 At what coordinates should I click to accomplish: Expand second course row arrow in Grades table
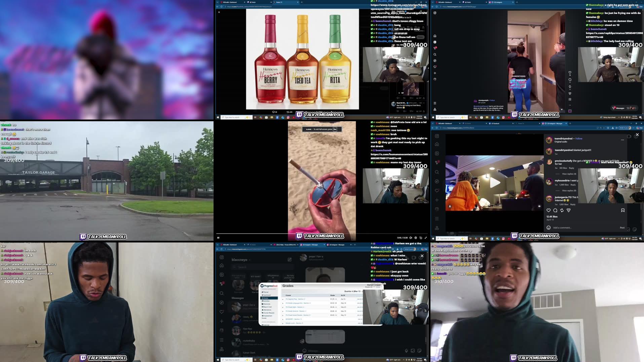pos(283,303)
